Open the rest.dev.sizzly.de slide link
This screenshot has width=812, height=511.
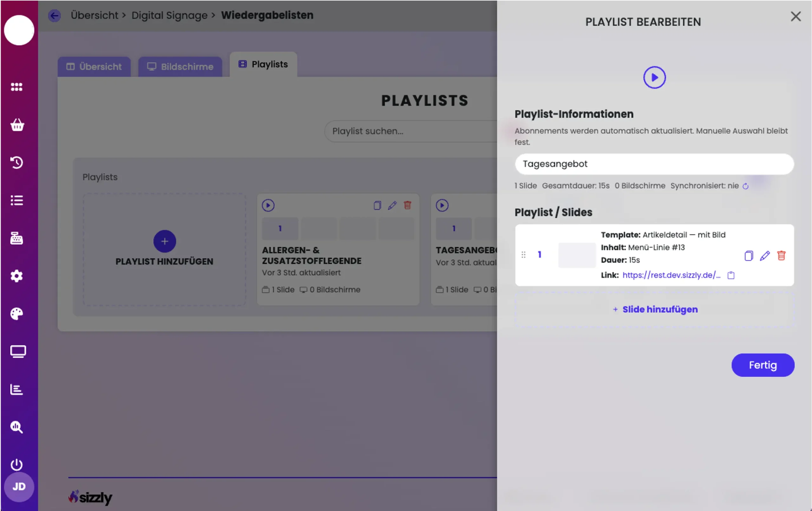click(671, 275)
